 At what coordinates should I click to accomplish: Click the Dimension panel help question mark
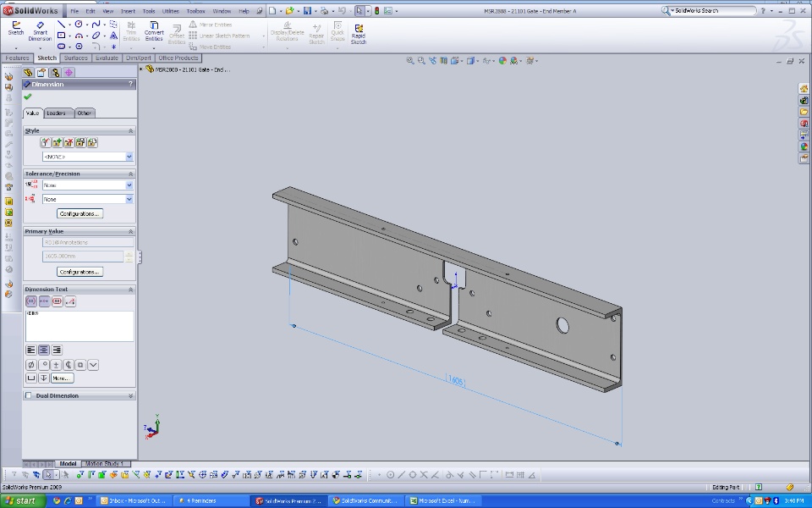(x=130, y=85)
